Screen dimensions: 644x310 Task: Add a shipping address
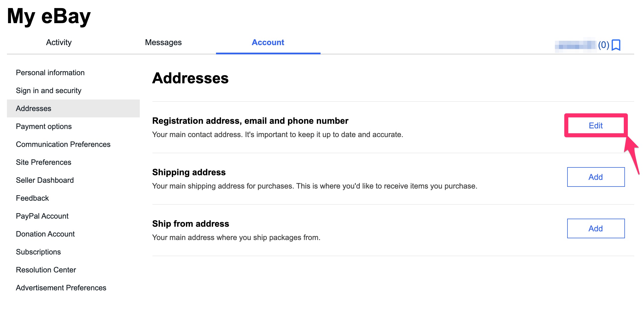click(x=596, y=177)
